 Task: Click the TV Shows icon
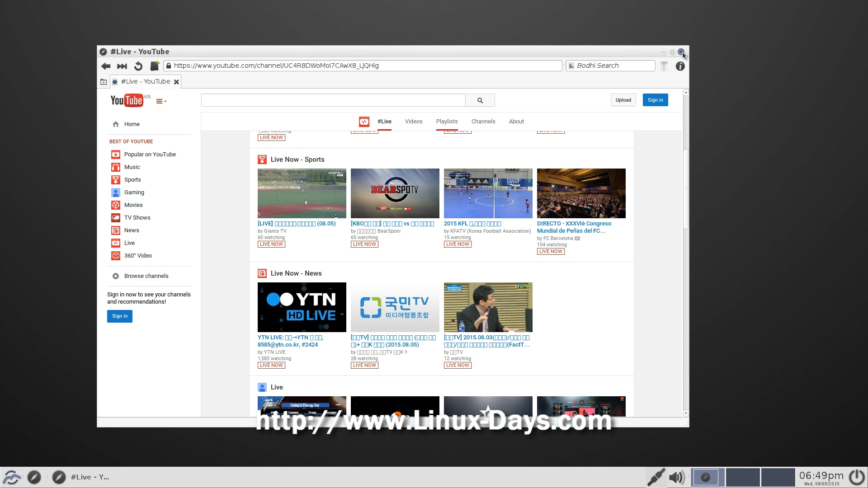coord(116,218)
